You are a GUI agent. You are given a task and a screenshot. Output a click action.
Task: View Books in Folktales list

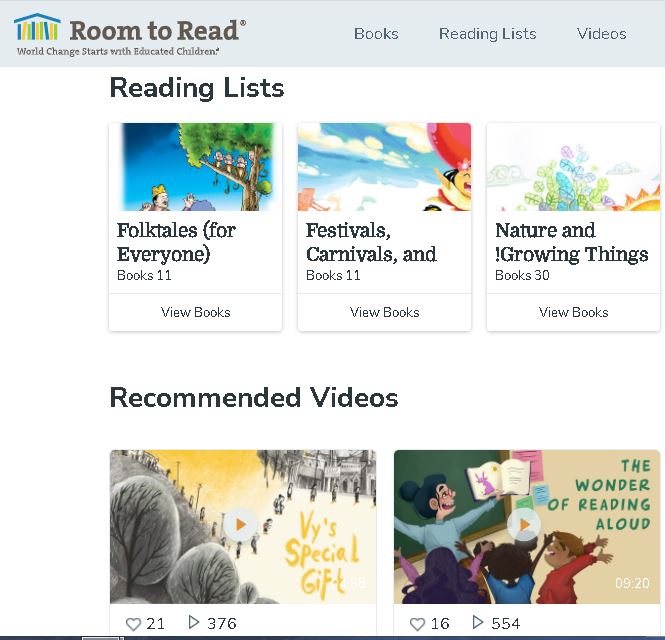coord(196,312)
